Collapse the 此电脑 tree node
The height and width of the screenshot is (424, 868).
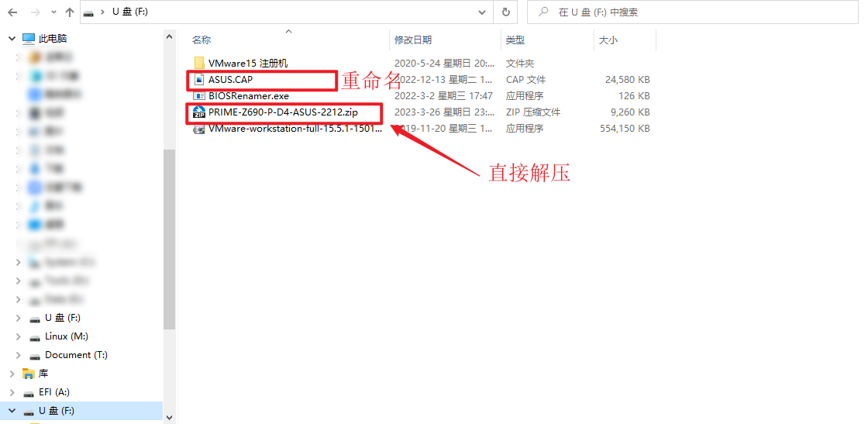[12, 38]
